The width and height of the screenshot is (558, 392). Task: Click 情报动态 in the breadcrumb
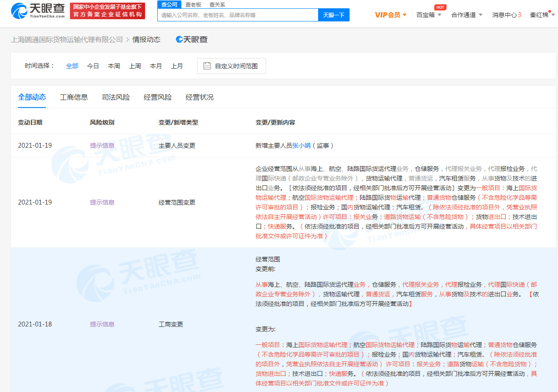[x=146, y=39]
